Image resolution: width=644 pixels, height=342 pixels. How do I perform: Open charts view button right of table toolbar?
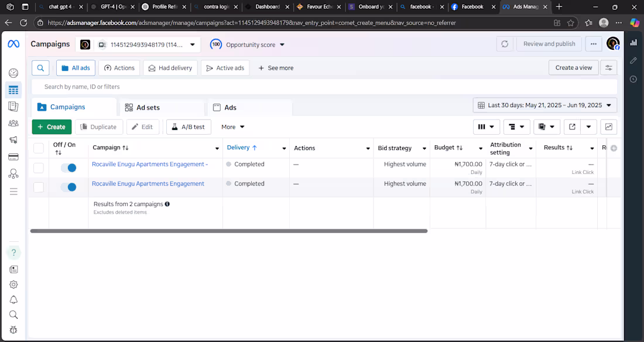point(609,127)
